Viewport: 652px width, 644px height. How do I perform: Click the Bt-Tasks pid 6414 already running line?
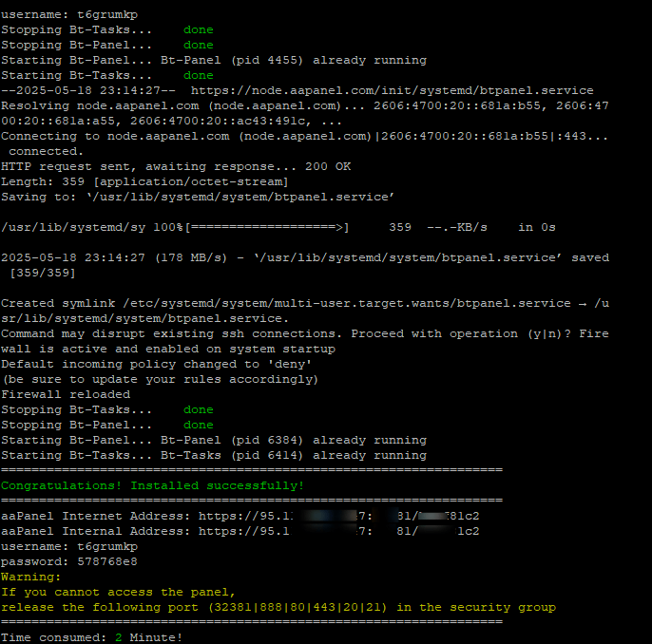click(214, 455)
